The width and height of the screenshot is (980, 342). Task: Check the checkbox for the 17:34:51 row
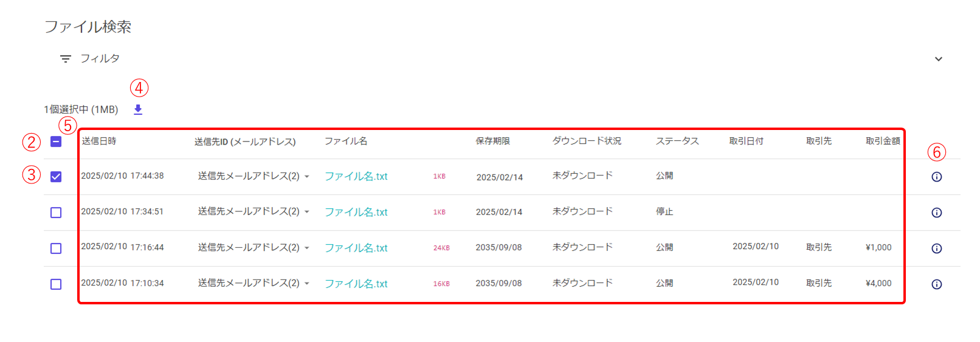(x=56, y=213)
